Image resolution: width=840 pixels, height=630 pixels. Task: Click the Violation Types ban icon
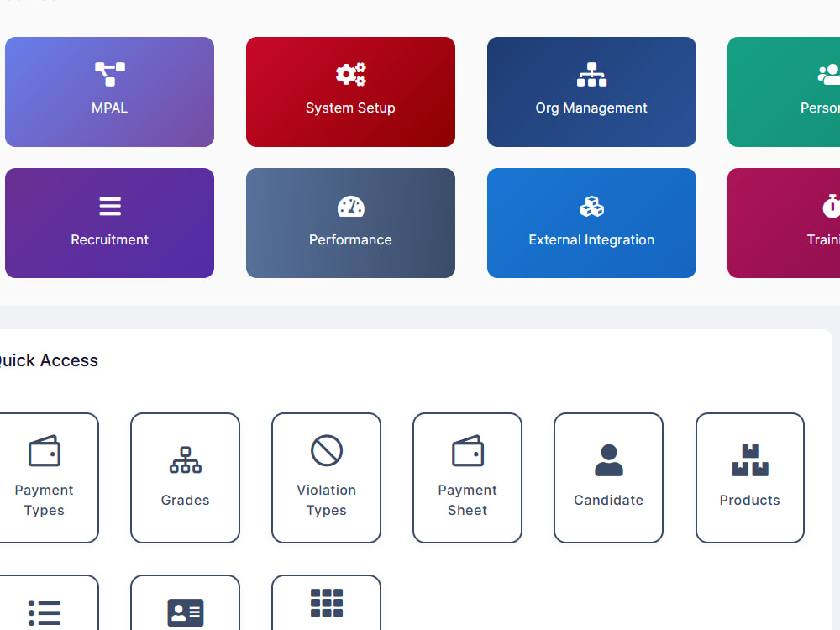coord(326,450)
